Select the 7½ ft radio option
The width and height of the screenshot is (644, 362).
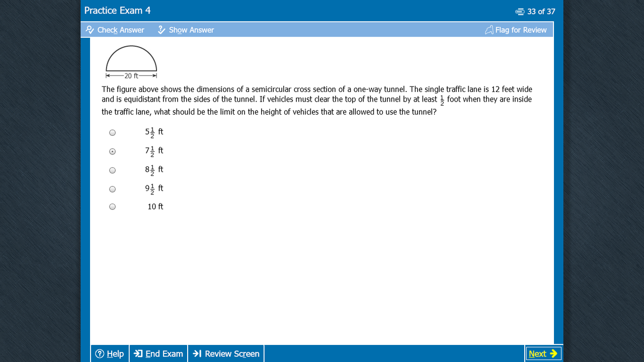tap(112, 151)
